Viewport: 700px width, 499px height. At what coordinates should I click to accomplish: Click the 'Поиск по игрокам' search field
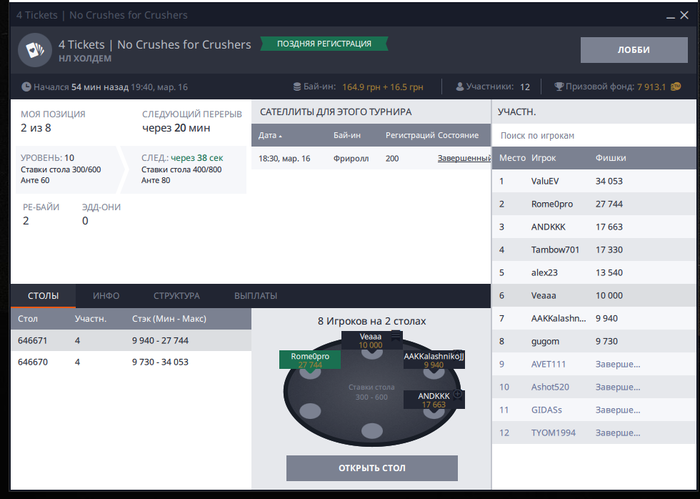coord(594,135)
